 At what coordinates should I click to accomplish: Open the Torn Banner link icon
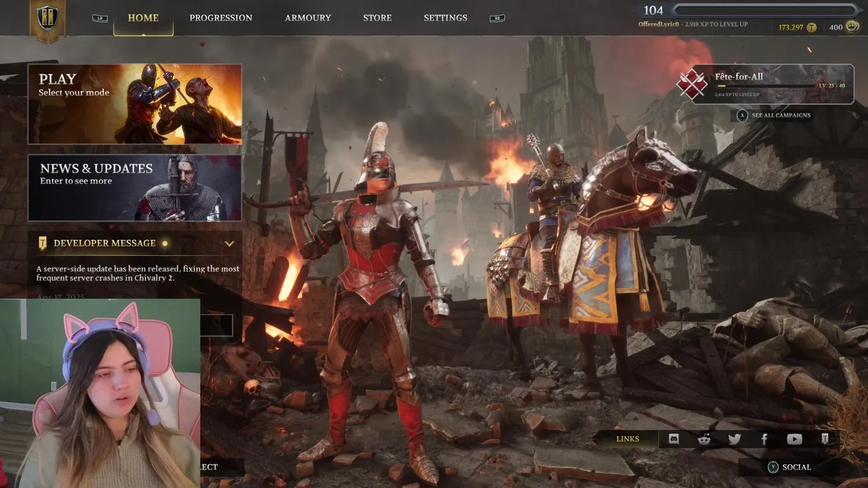click(825, 439)
